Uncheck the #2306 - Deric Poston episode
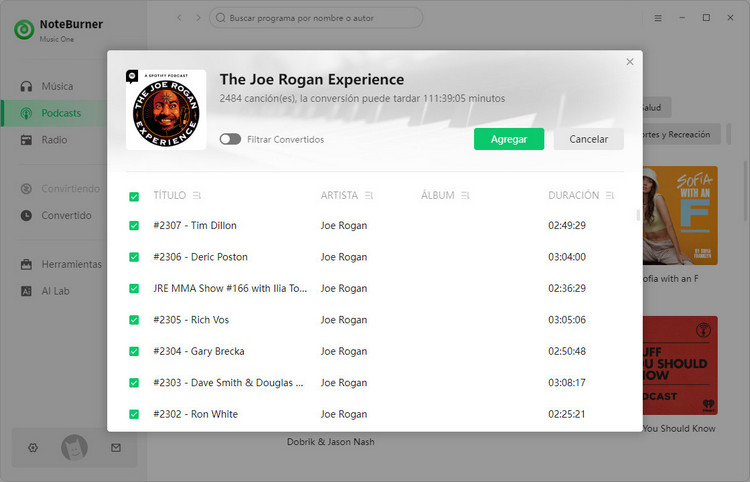Screen dimensions: 750x482 [134, 257]
